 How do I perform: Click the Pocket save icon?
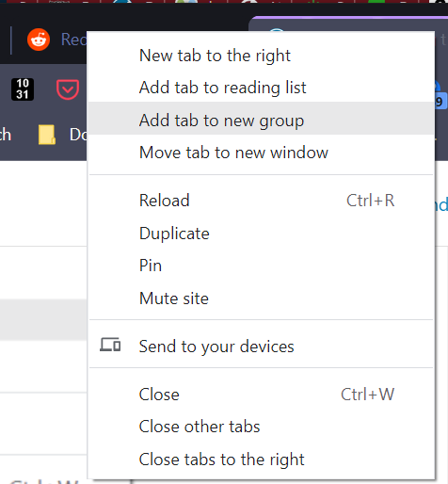pyautogui.click(x=68, y=89)
